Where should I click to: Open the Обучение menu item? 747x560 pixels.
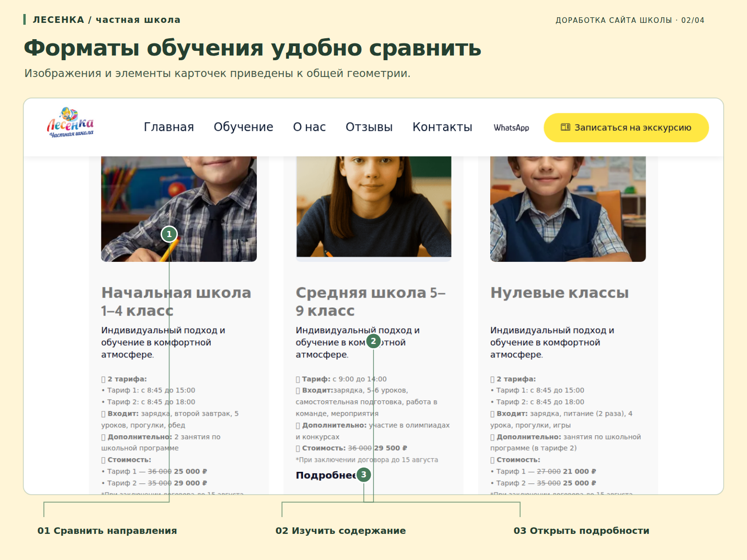(x=243, y=127)
